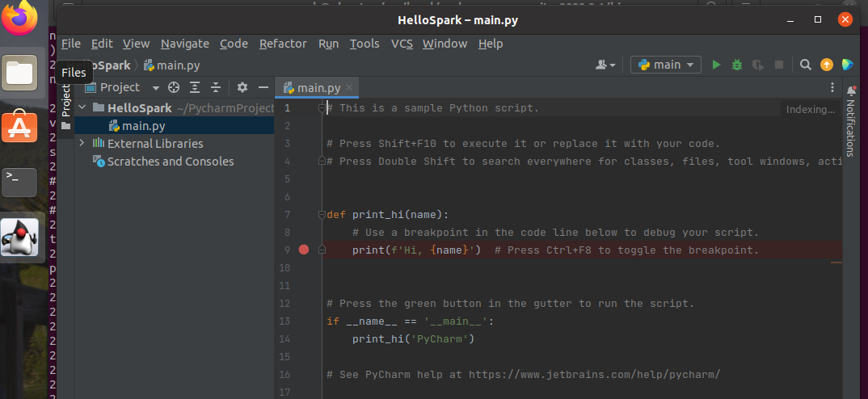Click Expand All icon in Project panel
This screenshot has width=868, height=399.
(195, 87)
